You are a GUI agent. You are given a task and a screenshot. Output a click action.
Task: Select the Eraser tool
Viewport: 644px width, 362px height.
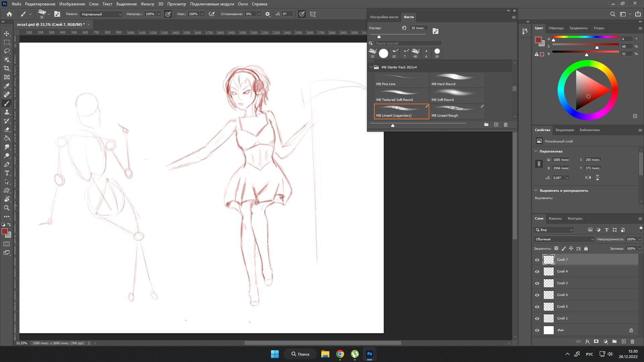tap(7, 129)
